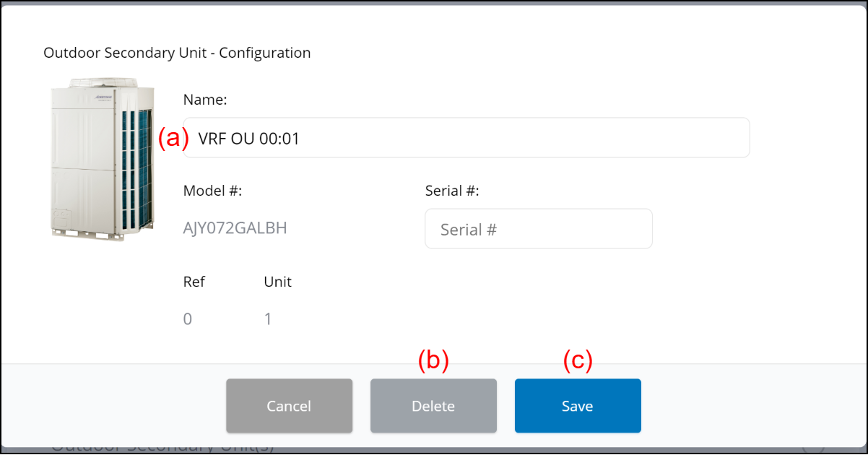Click the red (a) annotation marker
The height and width of the screenshot is (455, 868).
[173, 138]
